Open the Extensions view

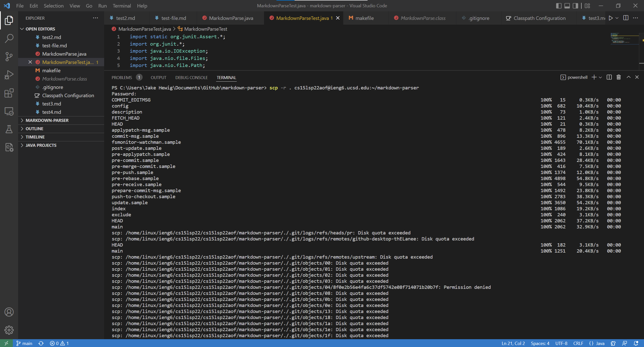click(9, 93)
